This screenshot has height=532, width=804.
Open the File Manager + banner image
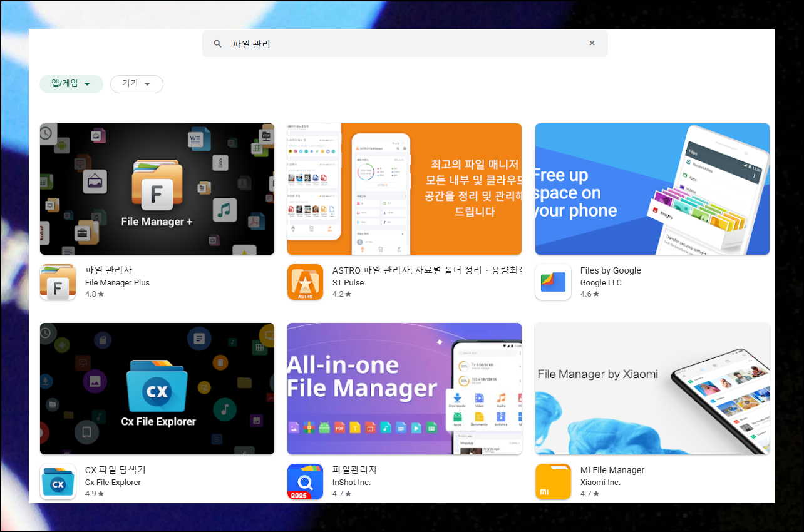click(x=157, y=189)
